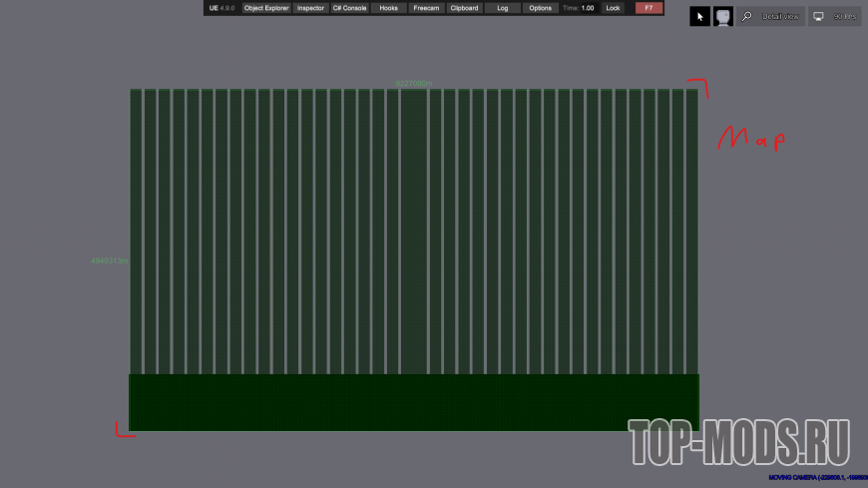
Task: Open the Hooks panel
Action: (x=388, y=8)
